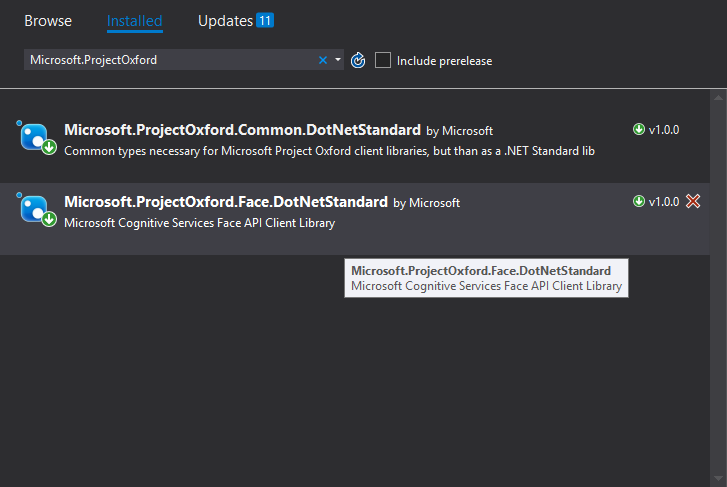Click the Face.DotNetStandard package icon
This screenshot has width=727, height=487.
click(37, 210)
